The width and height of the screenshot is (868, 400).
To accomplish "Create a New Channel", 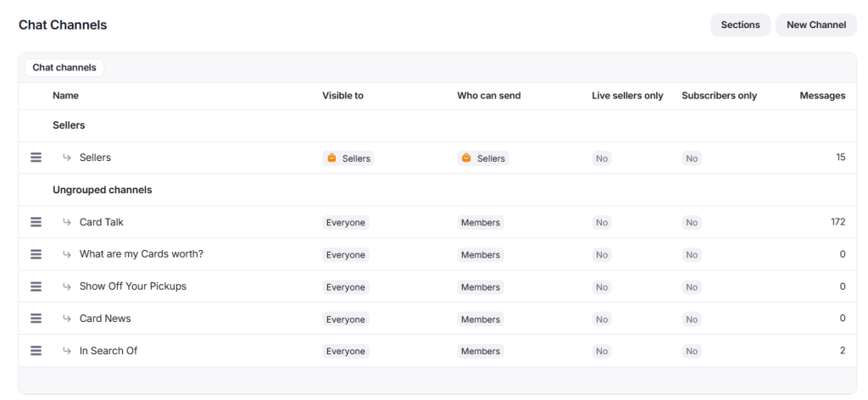I will click(x=815, y=25).
